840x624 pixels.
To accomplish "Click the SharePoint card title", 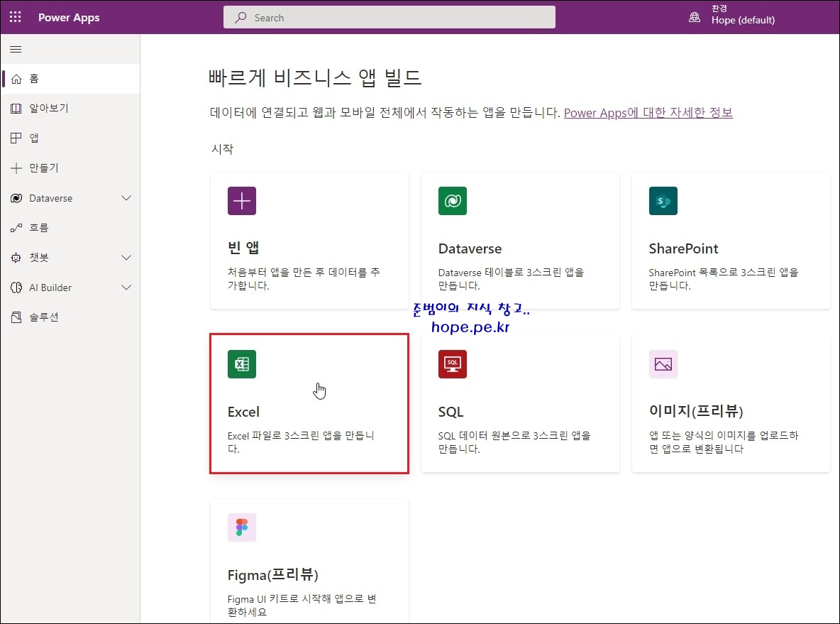I will [684, 248].
